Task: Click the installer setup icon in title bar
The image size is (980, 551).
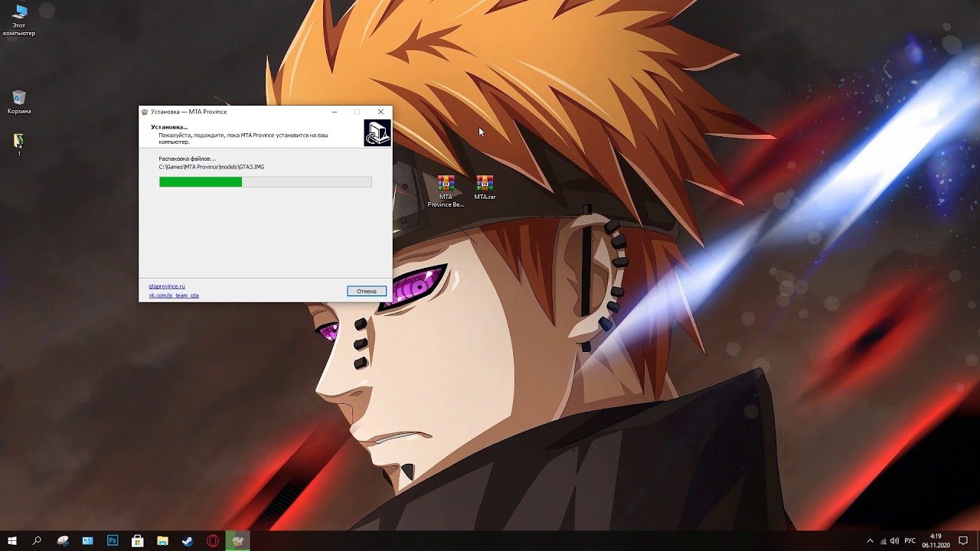Action: [145, 112]
